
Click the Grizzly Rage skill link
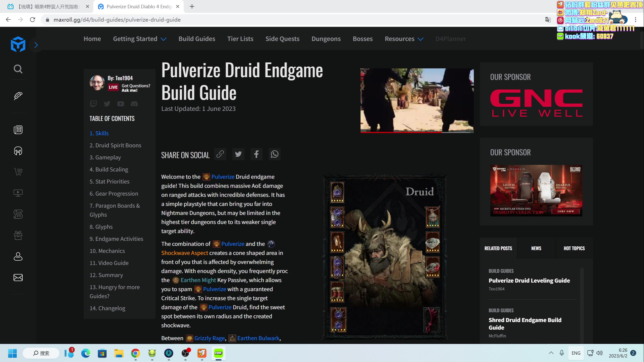coord(210,338)
